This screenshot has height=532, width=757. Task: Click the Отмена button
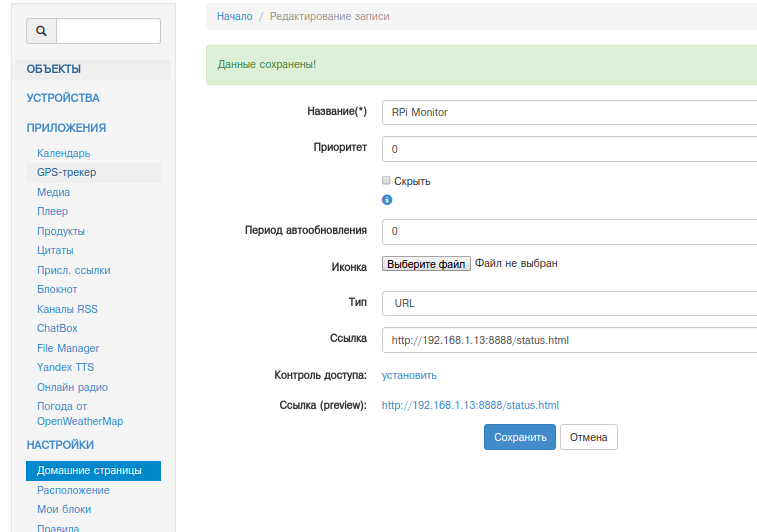click(x=589, y=437)
